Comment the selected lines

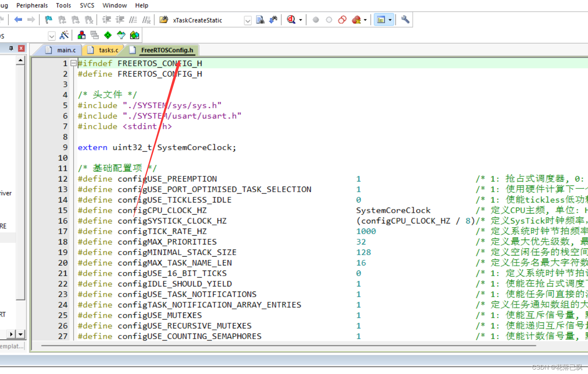[133, 20]
